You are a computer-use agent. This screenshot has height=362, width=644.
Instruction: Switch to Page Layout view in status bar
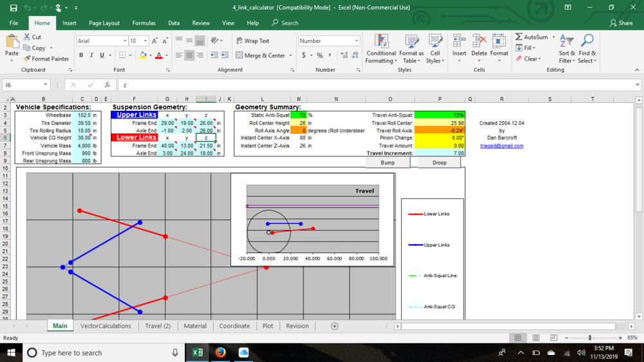click(x=536, y=338)
